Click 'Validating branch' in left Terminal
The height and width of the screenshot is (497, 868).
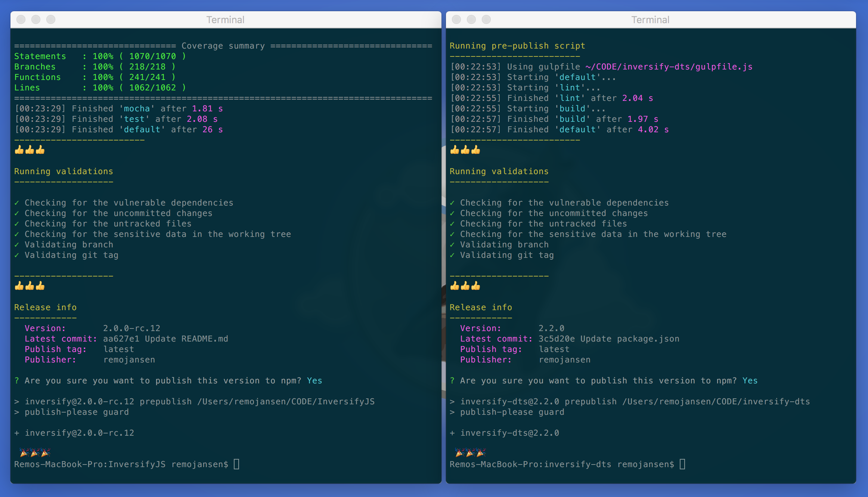[x=63, y=245]
